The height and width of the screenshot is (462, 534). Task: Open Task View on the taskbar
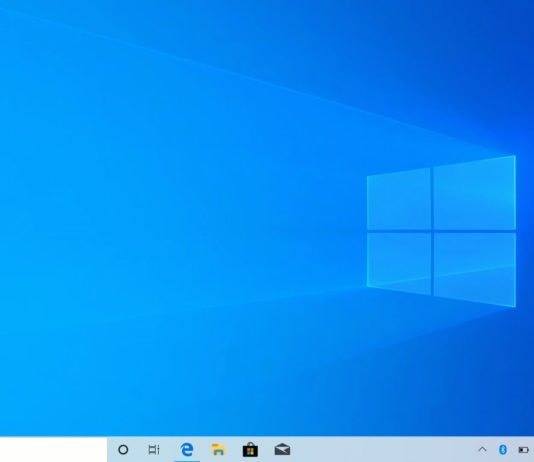(154, 450)
